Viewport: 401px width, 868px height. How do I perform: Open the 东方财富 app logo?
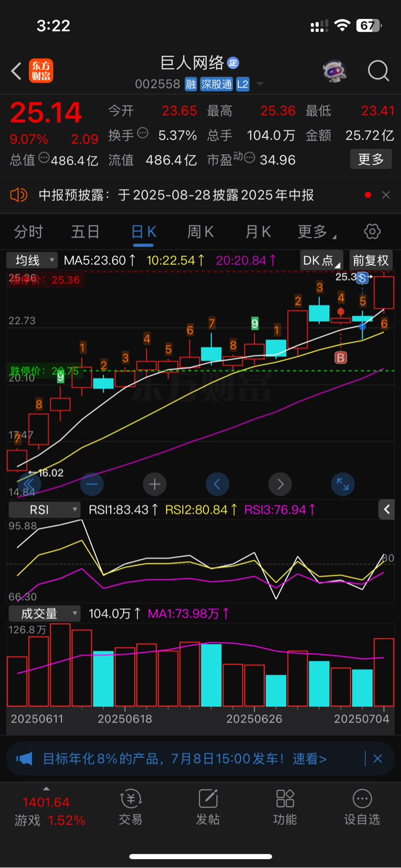tap(41, 71)
